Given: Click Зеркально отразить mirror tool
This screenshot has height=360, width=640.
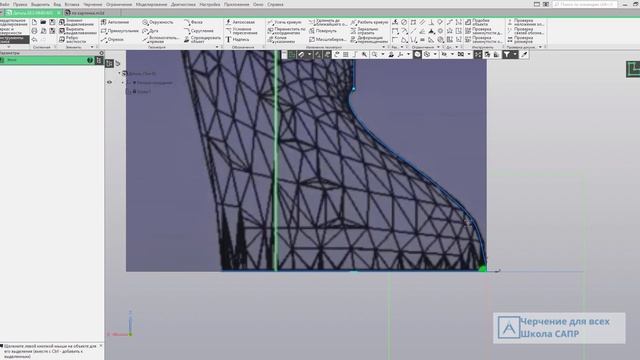Looking at the screenshot, I should pyautogui.click(x=365, y=31).
